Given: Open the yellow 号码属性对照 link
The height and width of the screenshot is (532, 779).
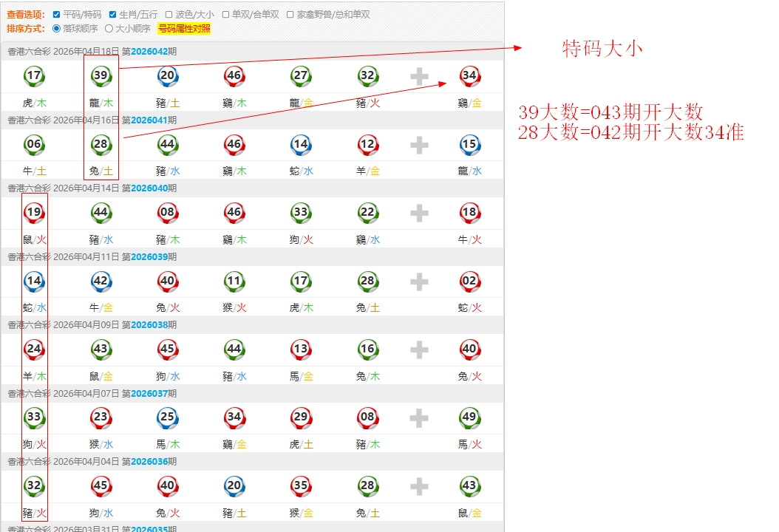Looking at the screenshot, I should coord(184,29).
